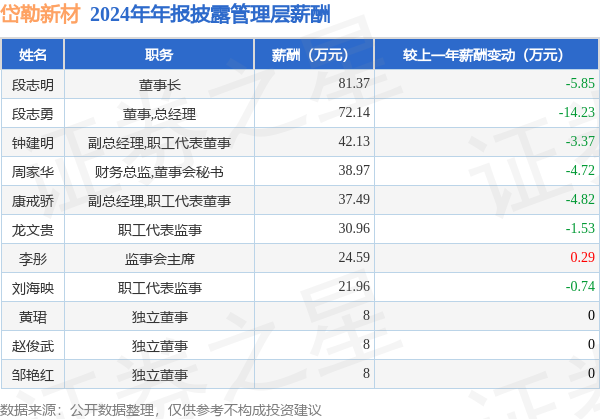
Task: Click 刘海映's position 职工代表监事
Action: pyautogui.click(x=160, y=288)
